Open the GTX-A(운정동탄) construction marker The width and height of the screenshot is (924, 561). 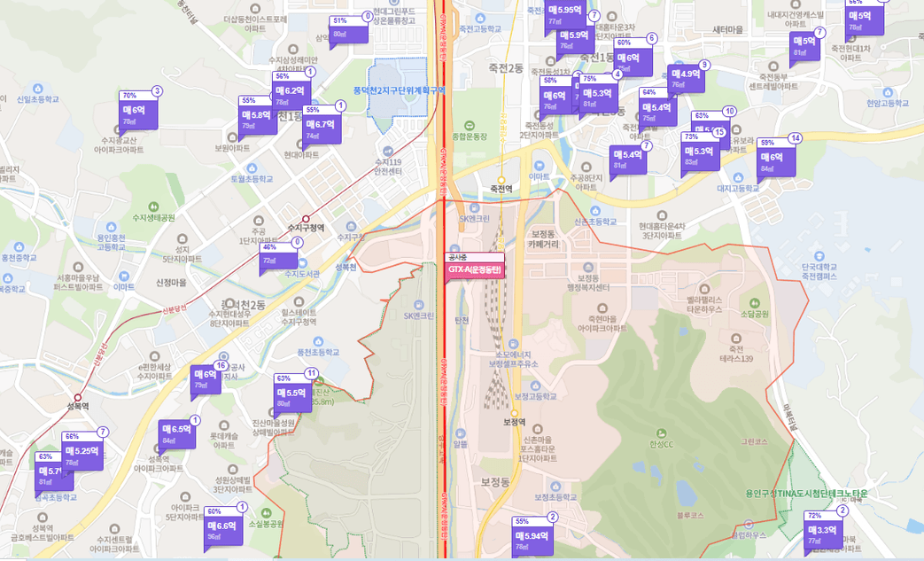point(474,269)
